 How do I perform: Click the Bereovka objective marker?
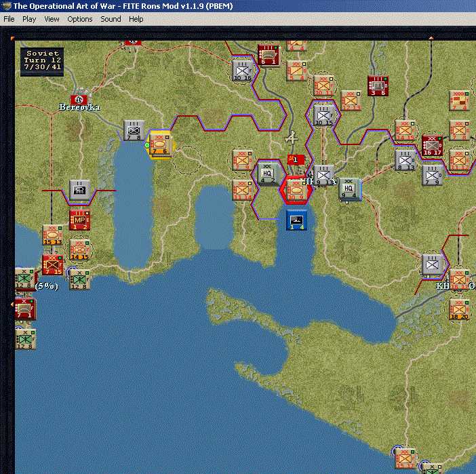pos(79,100)
